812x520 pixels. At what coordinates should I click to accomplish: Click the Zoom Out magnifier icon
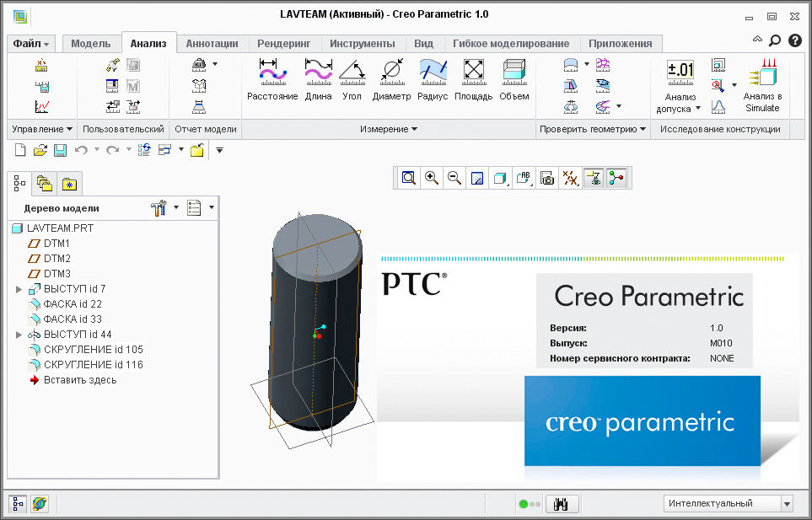(454, 179)
